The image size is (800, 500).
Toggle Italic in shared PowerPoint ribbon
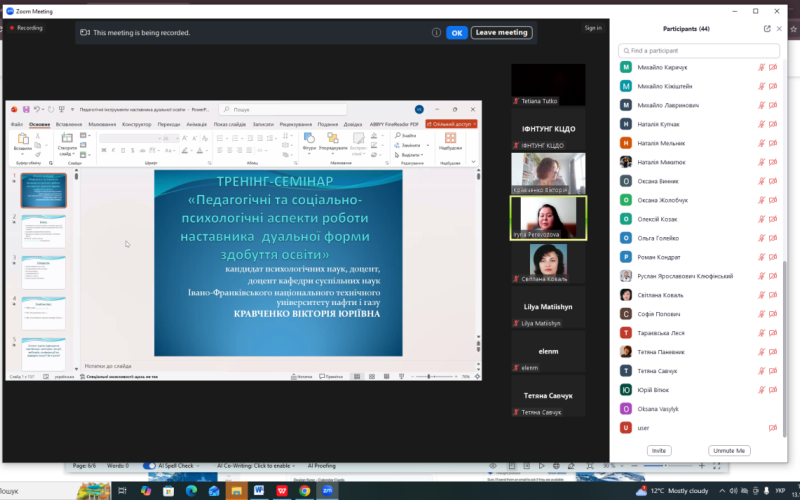(x=113, y=151)
